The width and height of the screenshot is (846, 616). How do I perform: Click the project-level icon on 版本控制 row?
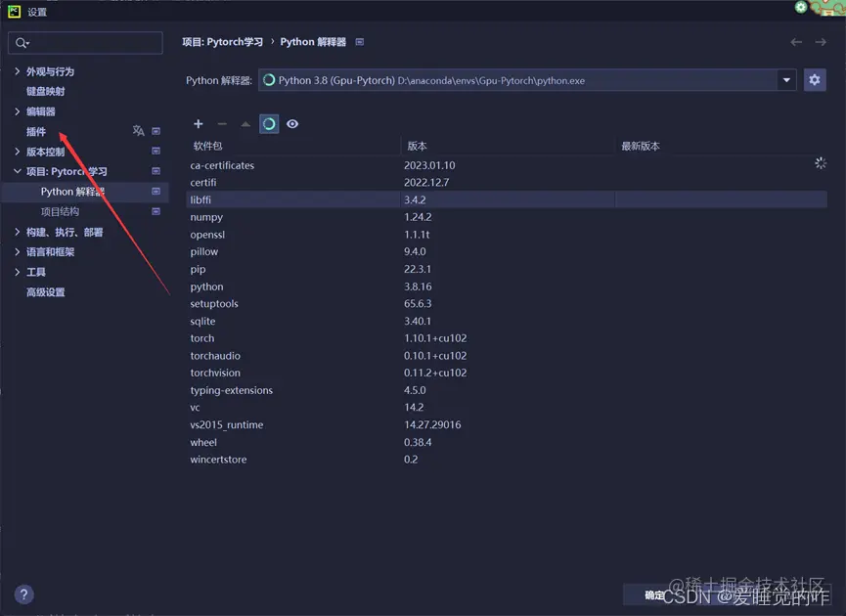[x=156, y=151]
